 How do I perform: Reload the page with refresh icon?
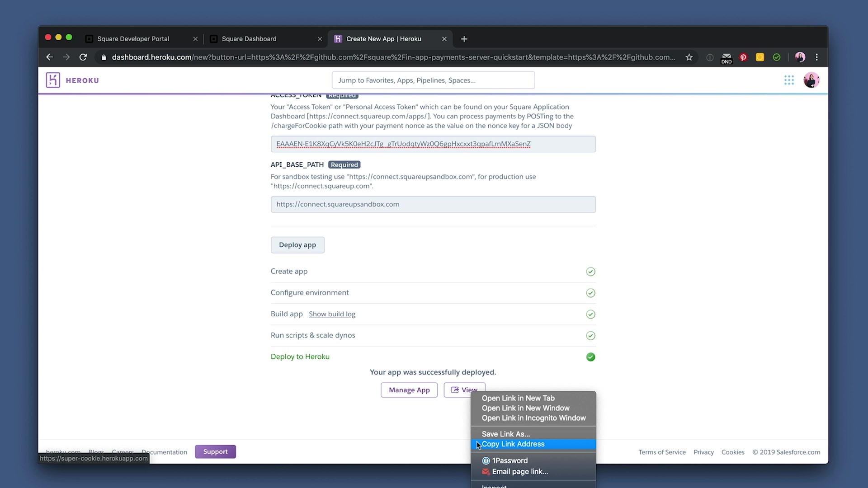83,57
